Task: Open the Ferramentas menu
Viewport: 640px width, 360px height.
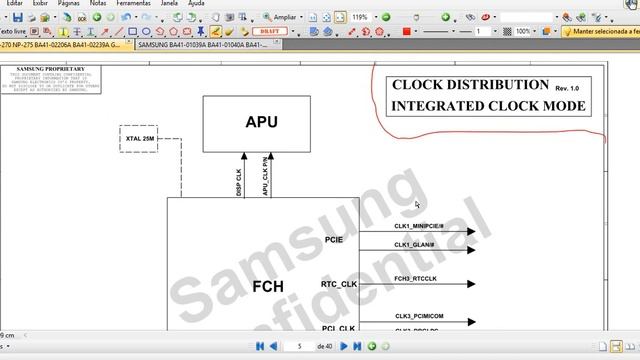Action: 133,3
